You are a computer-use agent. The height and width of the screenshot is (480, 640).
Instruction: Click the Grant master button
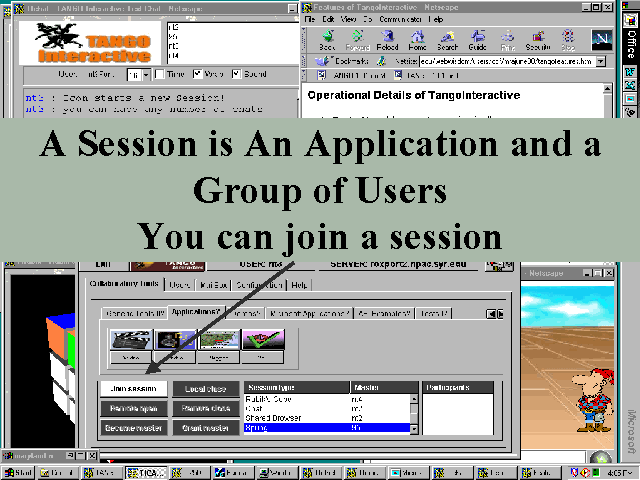205,428
